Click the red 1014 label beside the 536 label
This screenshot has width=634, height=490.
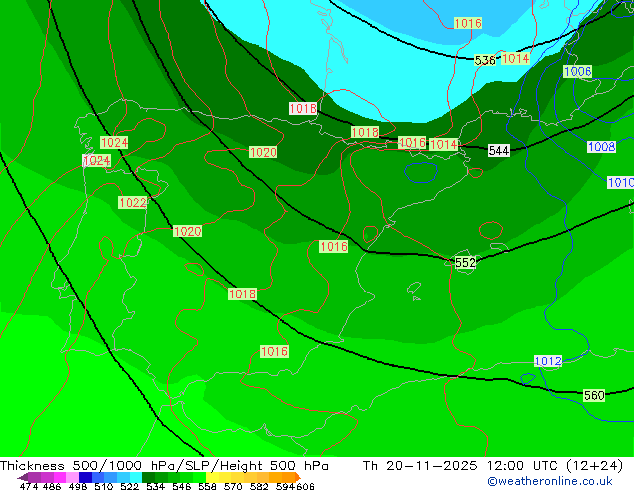[516, 59]
